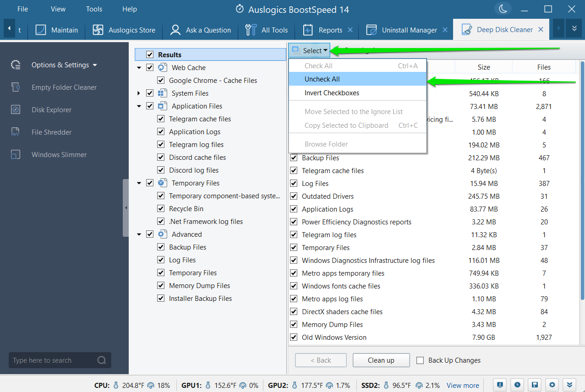The height and width of the screenshot is (392, 585).
Task: Click the save icon in status bar
Action: [x=534, y=385]
